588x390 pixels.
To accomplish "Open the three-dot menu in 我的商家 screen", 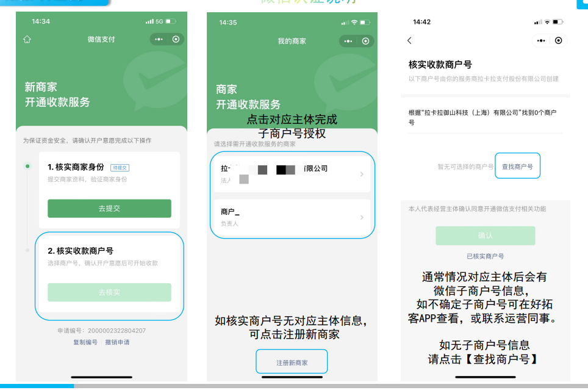I will point(348,42).
